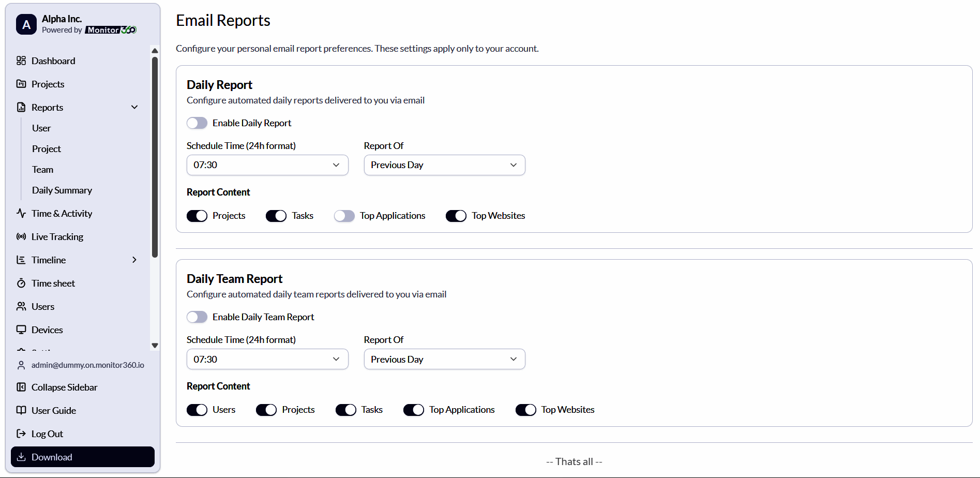Click the Users people icon

21,306
